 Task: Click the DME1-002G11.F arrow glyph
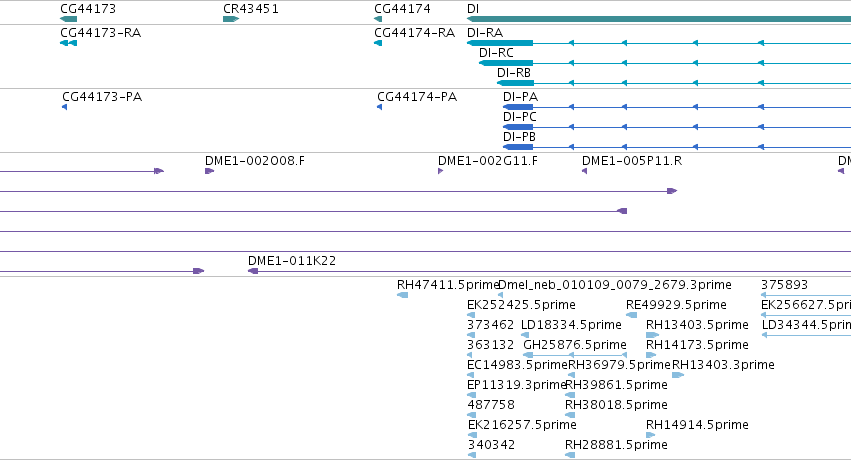tap(441, 171)
